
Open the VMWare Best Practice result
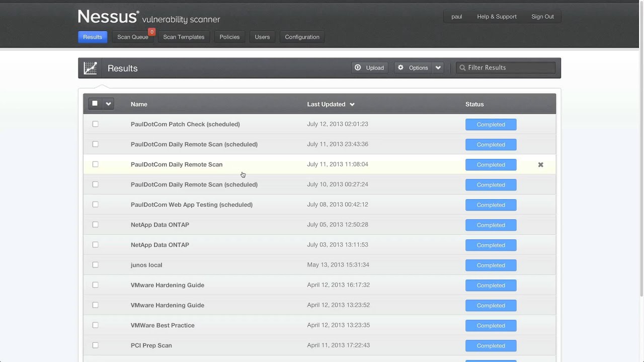(x=163, y=325)
